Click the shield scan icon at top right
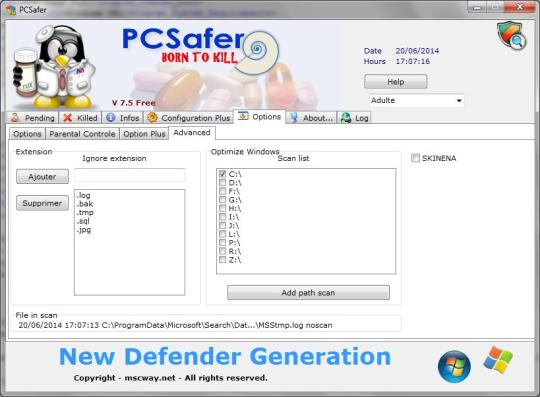This screenshot has width=540, height=397. pyautogui.click(x=511, y=35)
